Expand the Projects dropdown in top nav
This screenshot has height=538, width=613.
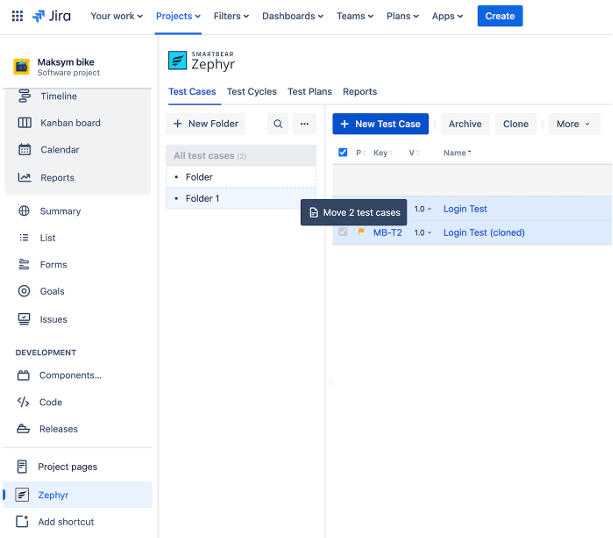pyautogui.click(x=178, y=16)
